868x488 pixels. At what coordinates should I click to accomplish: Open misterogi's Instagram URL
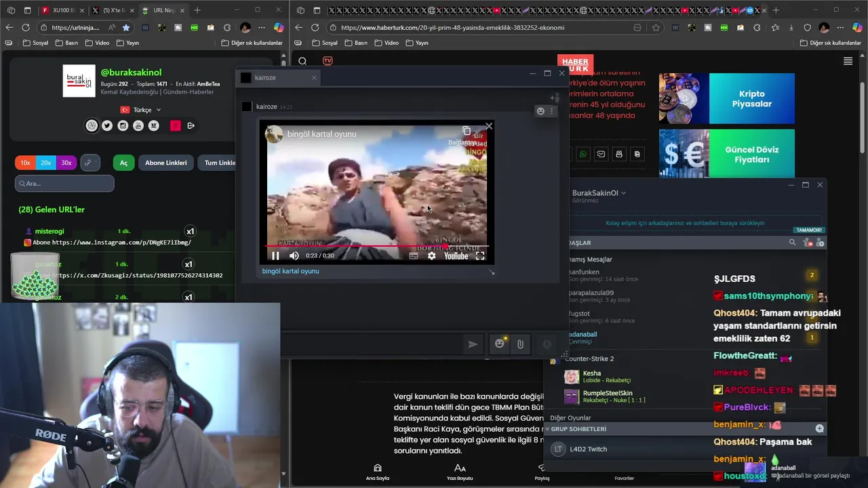pyautogui.click(x=121, y=242)
